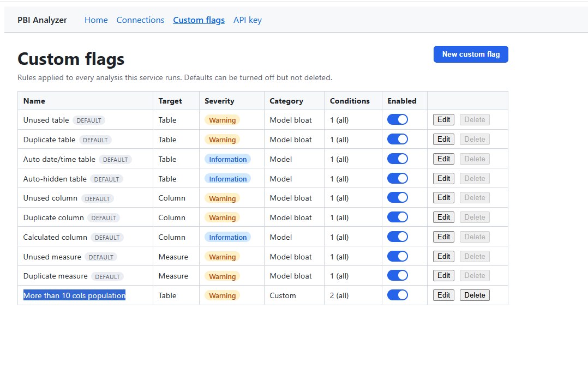Screen dimensions: 588x381
Task: Click Warning badge in More than 10 cols row
Action: tap(223, 295)
